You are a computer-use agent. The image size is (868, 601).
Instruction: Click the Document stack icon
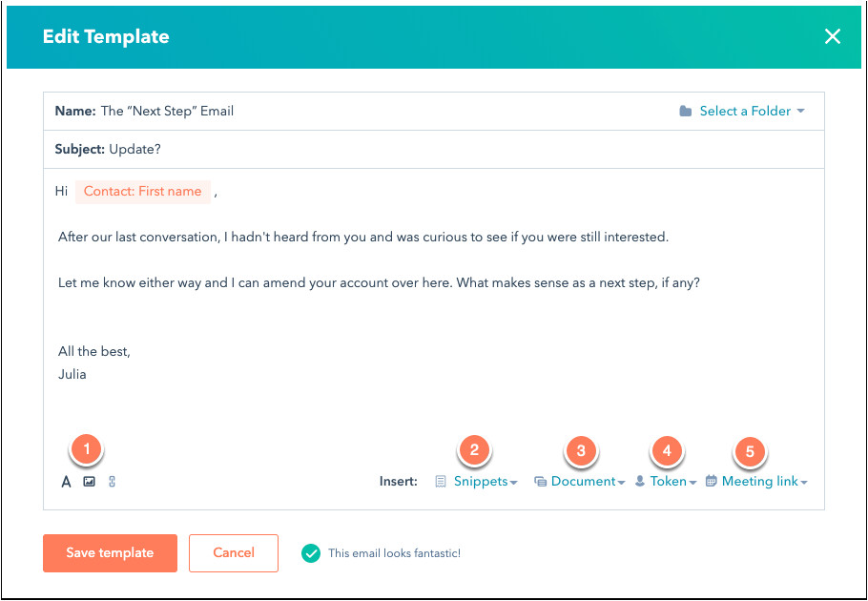click(540, 482)
